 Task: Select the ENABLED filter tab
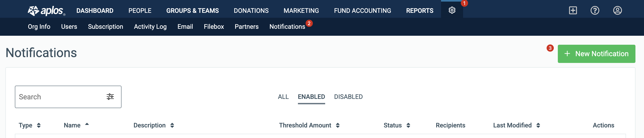tap(311, 97)
